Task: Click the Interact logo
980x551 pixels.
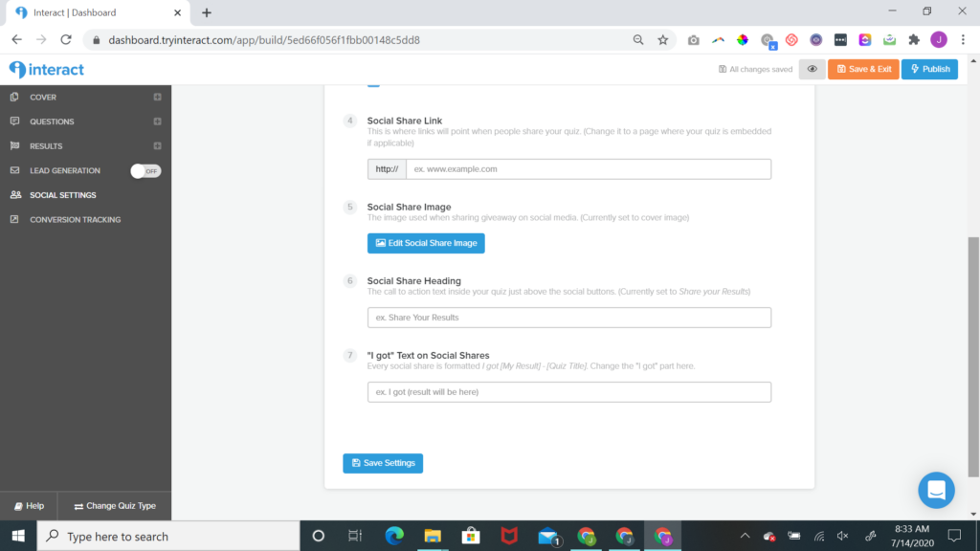Action: pos(47,69)
